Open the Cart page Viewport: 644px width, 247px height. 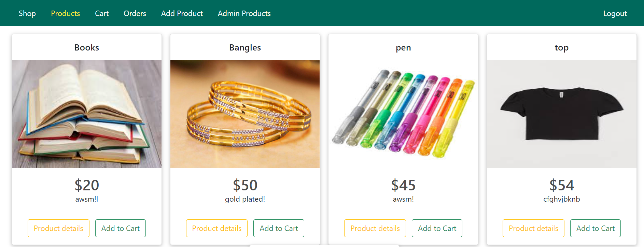pyautogui.click(x=102, y=13)
